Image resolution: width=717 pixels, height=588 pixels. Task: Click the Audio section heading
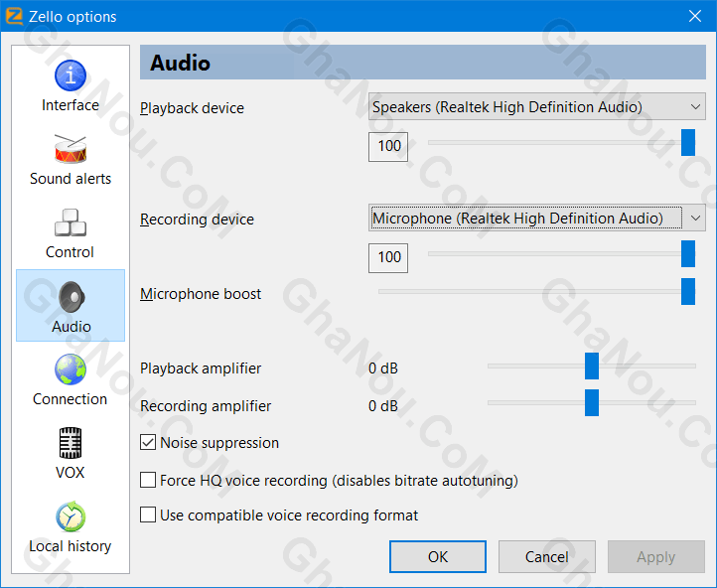[x=180, y=63]
